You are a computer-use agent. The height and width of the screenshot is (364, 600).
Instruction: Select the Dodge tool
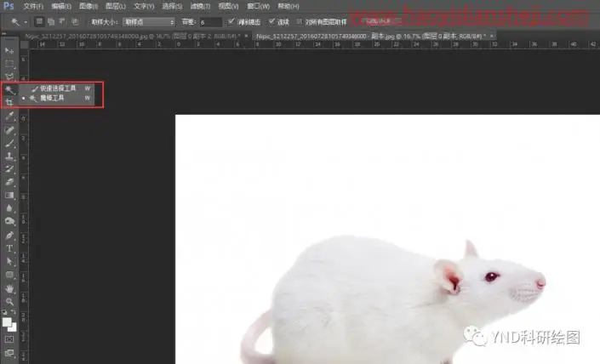[x=9, y=221]
